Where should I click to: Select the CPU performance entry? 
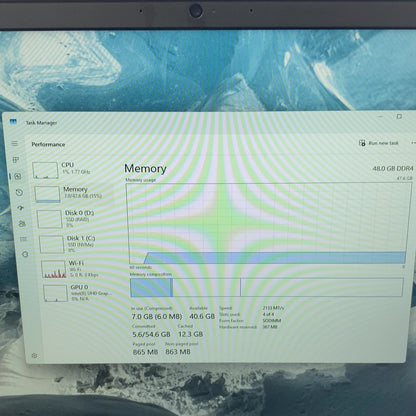[74, 170]
